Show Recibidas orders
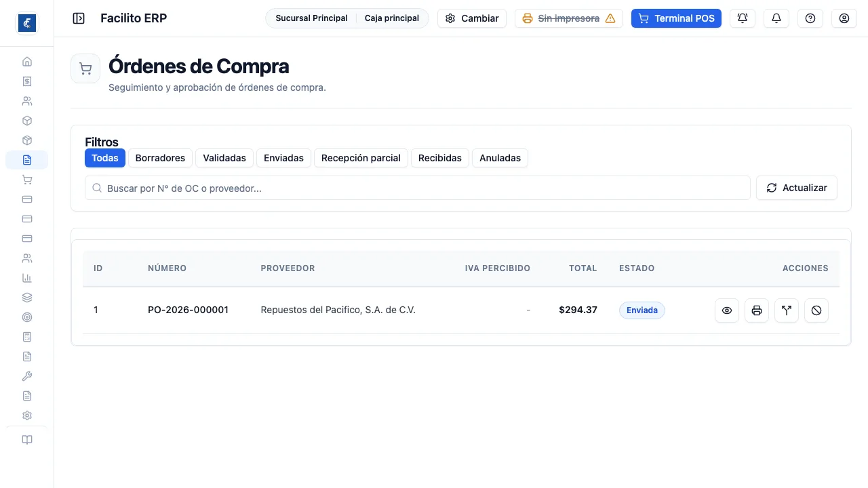Viewport: 868px width, 488px height. (440, 158)
